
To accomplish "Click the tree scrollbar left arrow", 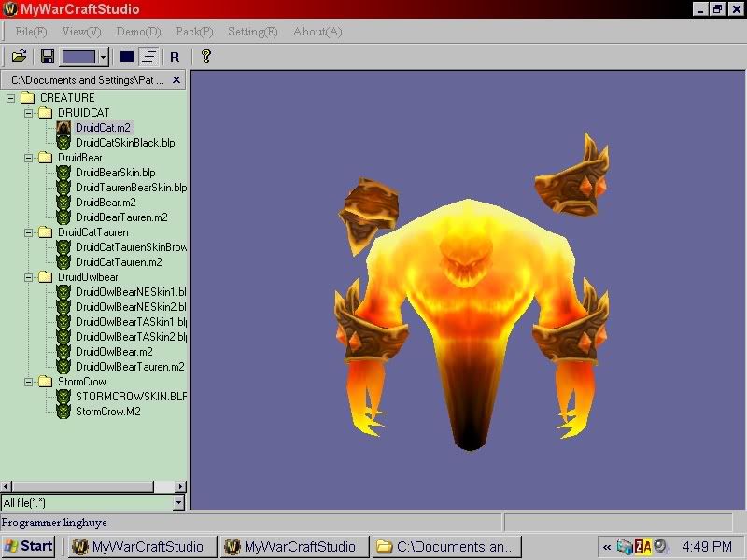I will pos(6,486).
